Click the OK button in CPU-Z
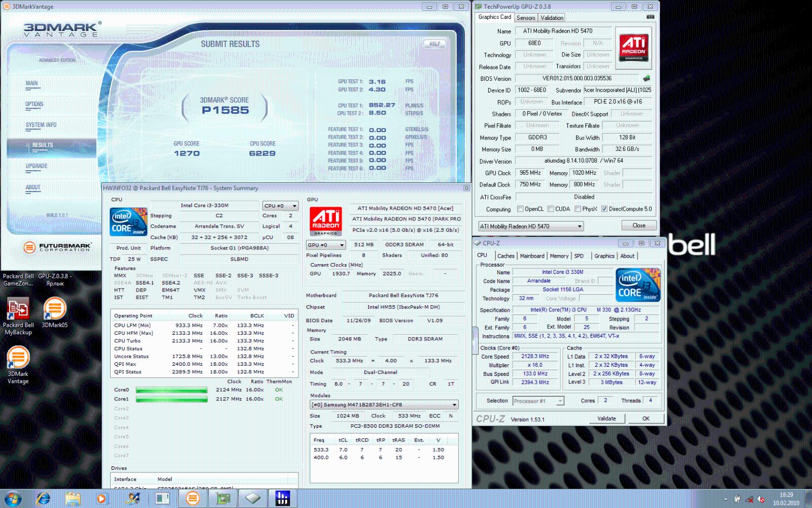Image resolution: width=812 pixels, height=508 pixels. click(646, 419)
